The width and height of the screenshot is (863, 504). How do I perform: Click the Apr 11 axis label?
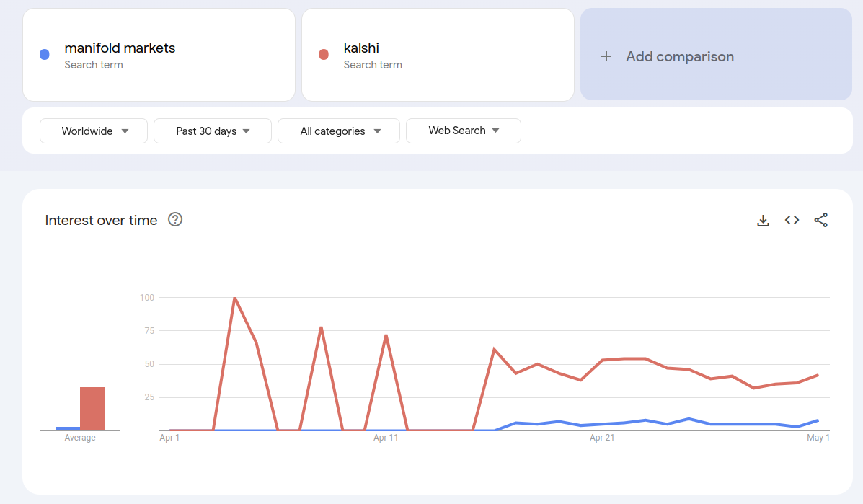tap(385, 438)
